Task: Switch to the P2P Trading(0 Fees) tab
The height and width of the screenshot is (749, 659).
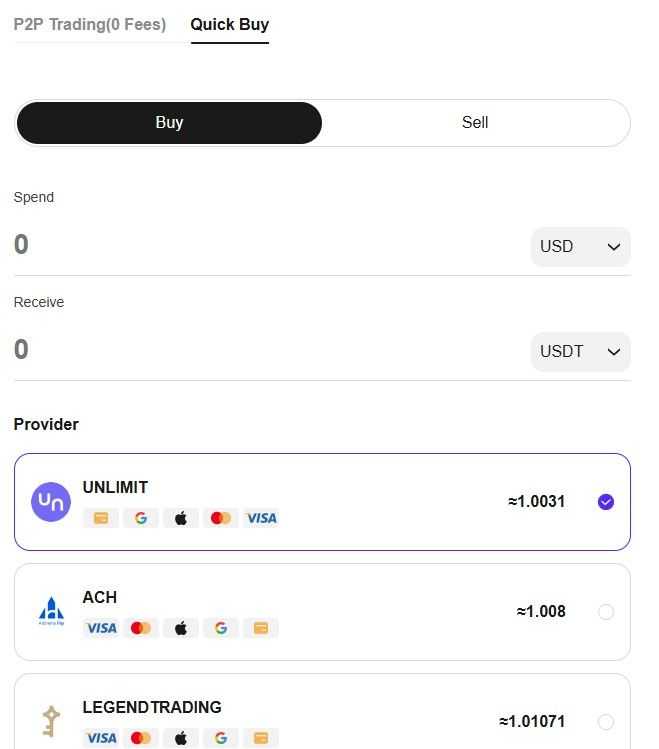Action: [90, 24]
